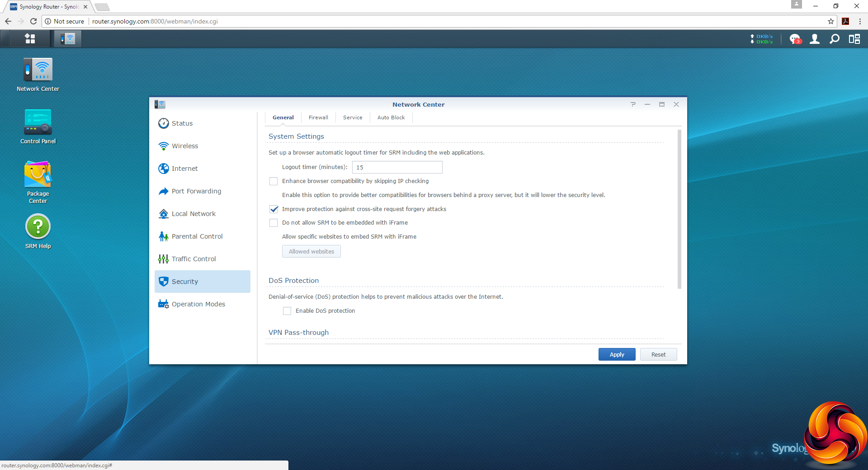This screenshot has height=470, width=868.
Task: Switch to the Firewall tab
Action: 318,117
